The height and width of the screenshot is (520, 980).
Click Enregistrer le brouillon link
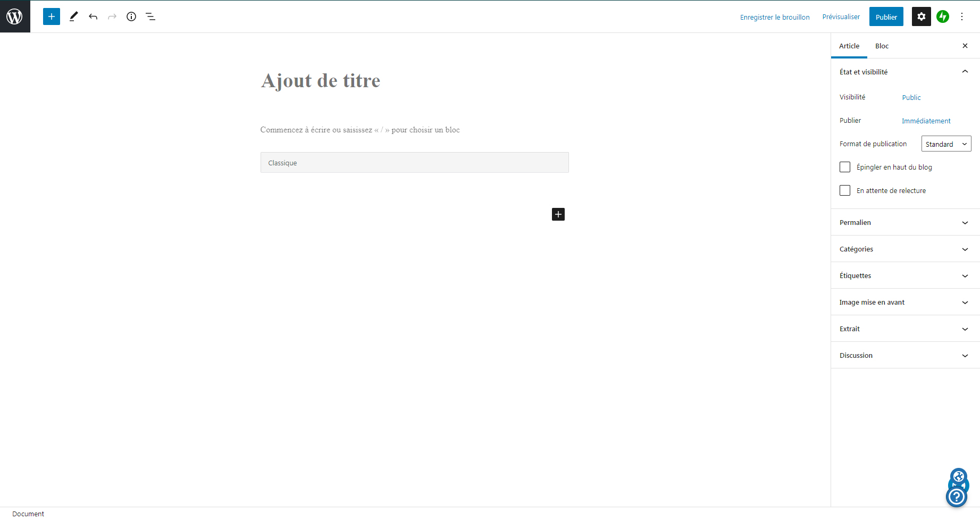click(775, 17)
